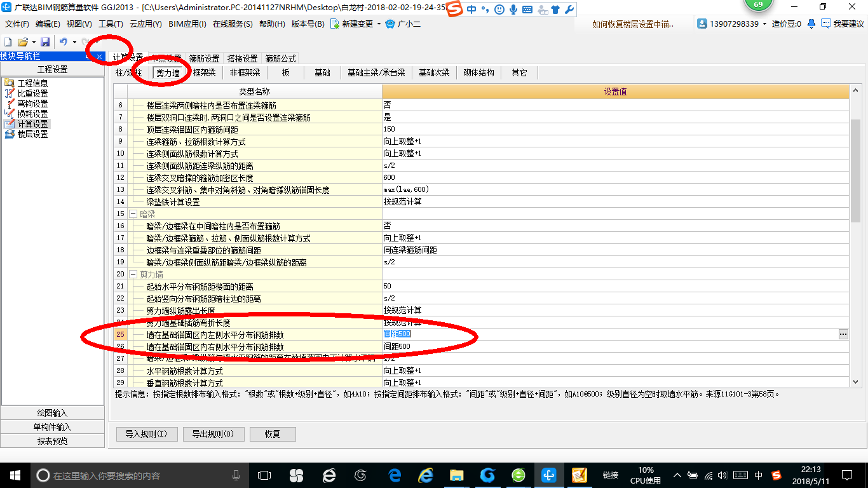This screenshot has width=868, height=488.
Task: Select the 非框架梁 component tab
Action: (245, 72)
